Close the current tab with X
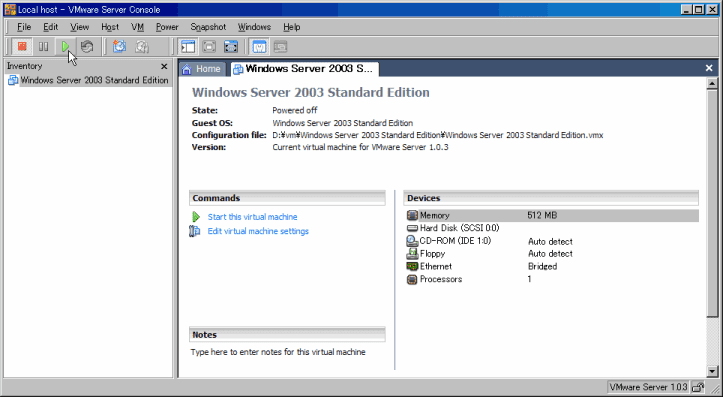The height and width of the screenshot is (397, 723). point(709,68)
